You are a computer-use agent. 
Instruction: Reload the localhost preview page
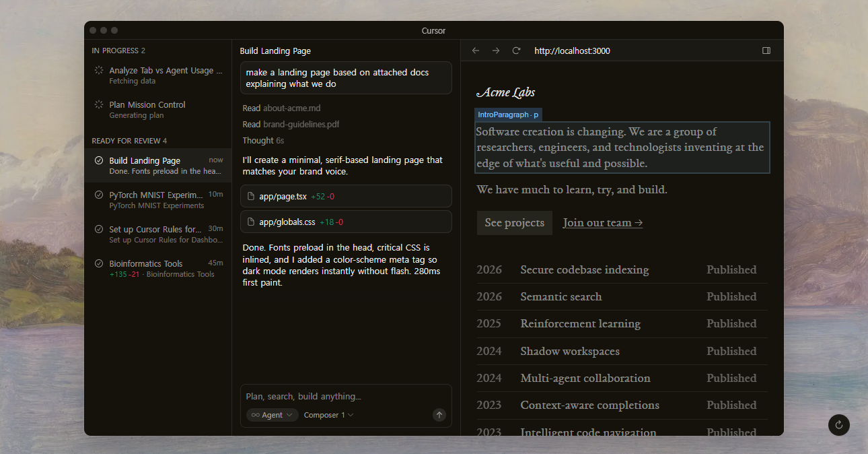pos(516,51)
